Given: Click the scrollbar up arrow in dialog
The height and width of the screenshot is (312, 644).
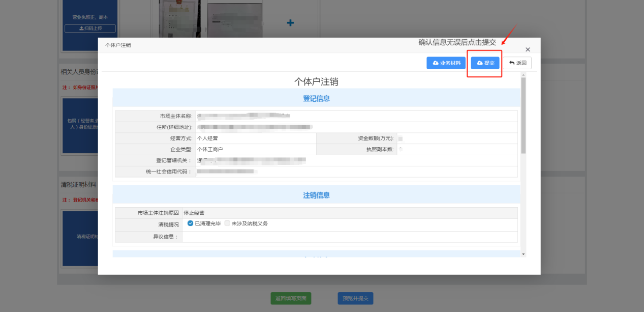Looking at the screenshot, I should click(x=523, y=75).
